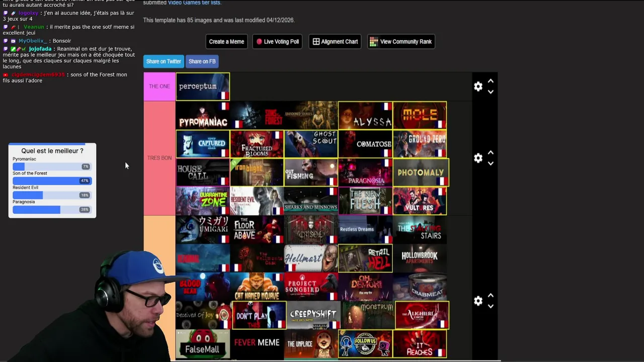Pick the Hollowbrook Apartments tile

pos(420,258)
